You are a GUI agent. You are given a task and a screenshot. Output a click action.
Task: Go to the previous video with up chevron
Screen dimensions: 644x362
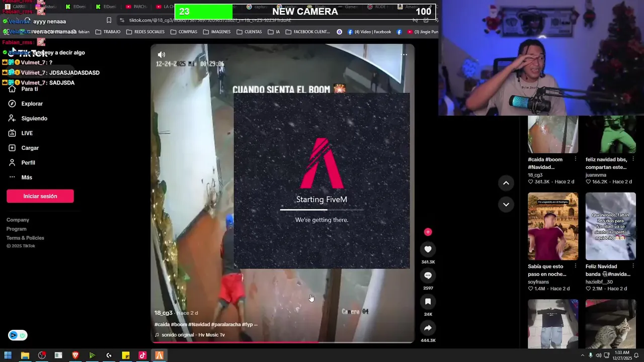[x=506, y=183]
